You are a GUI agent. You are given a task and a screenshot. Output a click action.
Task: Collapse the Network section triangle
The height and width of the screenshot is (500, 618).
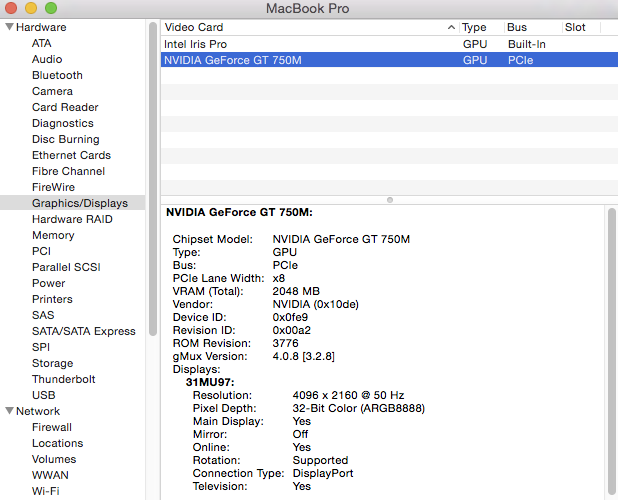tap(9, 411)
